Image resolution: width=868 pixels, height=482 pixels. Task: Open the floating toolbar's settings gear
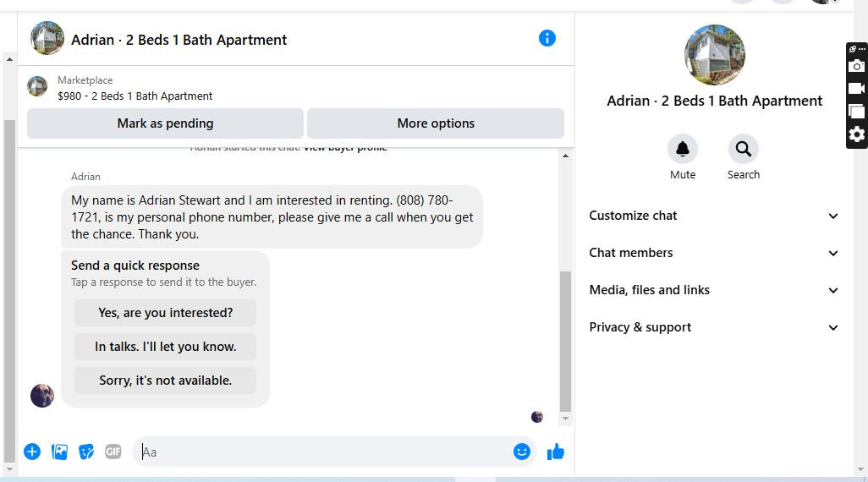(857, 134)
